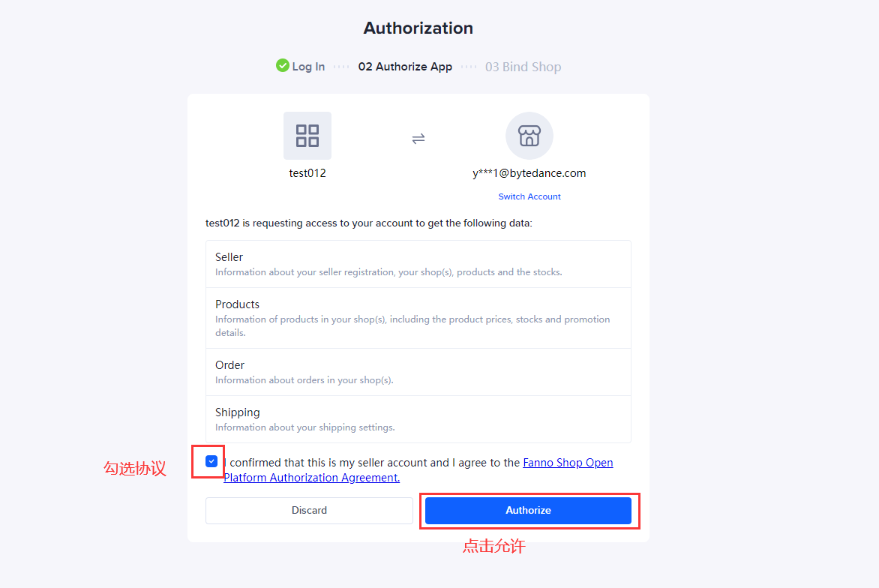Image resolution: width=879 pixels, height=588 pixels.
Task: Select the Order permission row
Action: [418, 372]
